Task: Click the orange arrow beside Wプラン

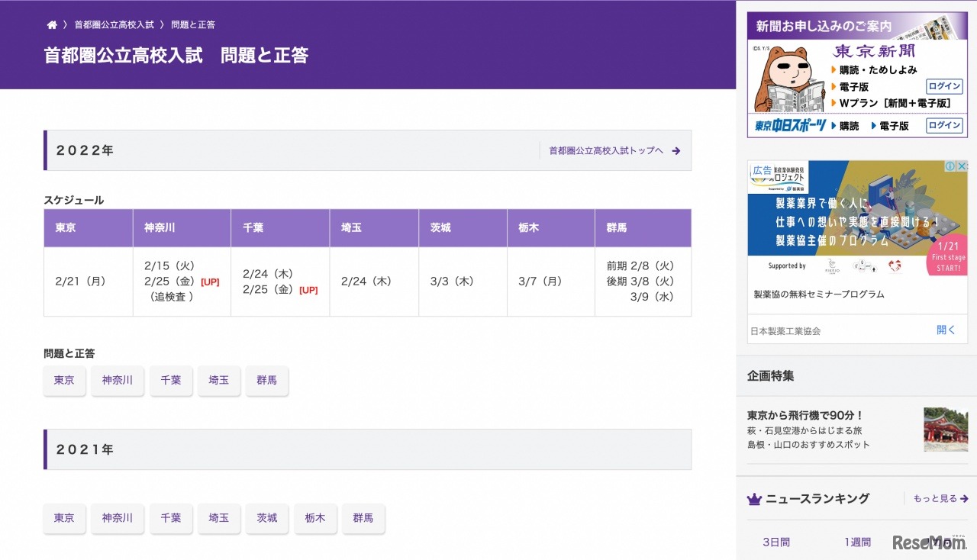Action: click(x=834, y=103)
